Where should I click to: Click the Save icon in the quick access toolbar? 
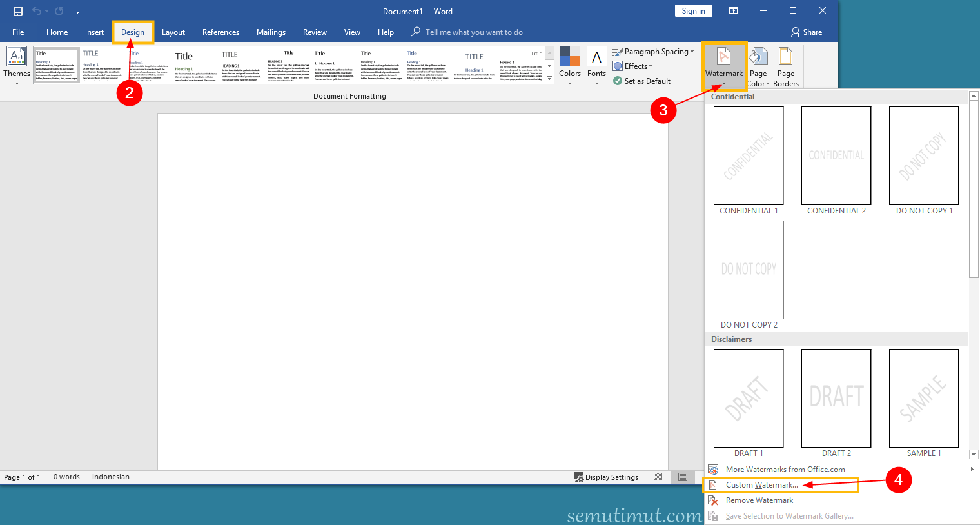(x=18, y=11)
